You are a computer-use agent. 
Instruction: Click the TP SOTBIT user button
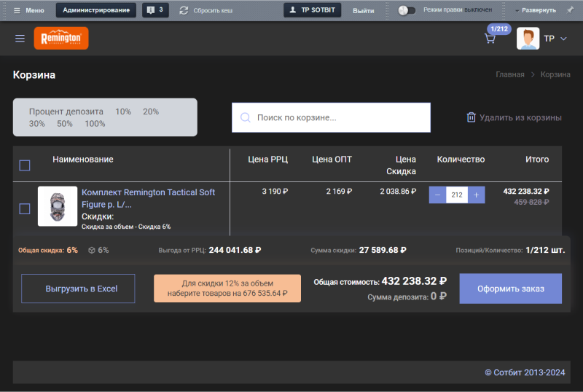point(313,10)
